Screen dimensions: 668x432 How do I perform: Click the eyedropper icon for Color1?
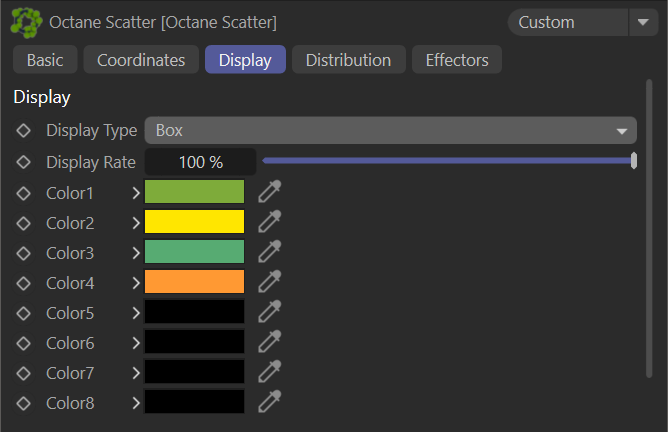pos(269,192)
